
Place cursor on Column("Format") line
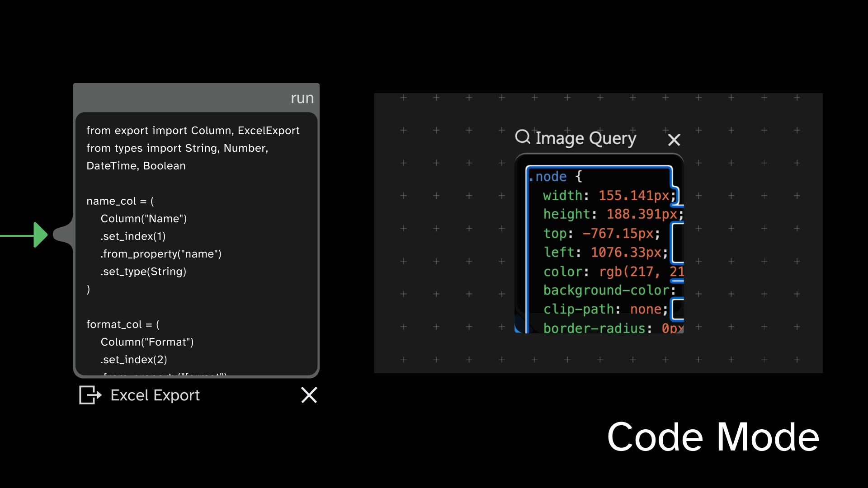[x=147, y=342]
